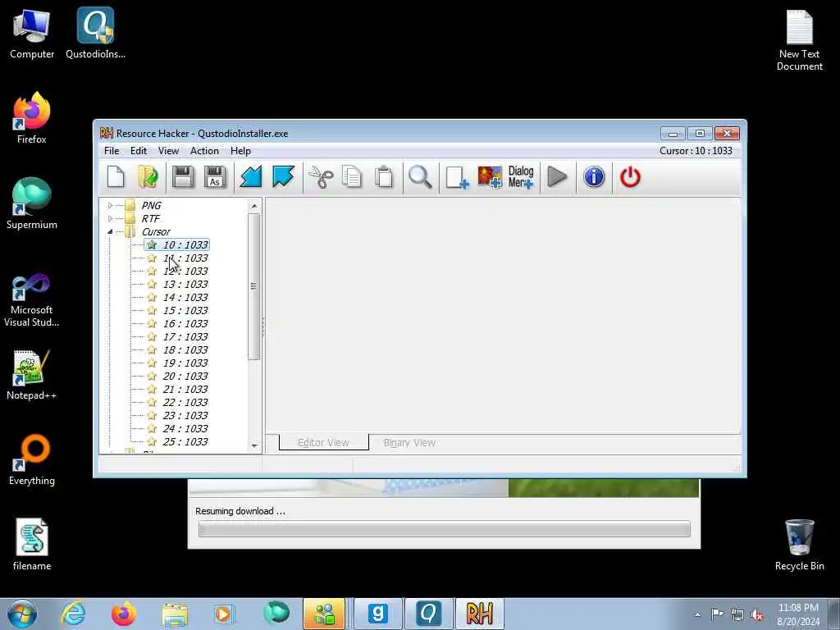Select the New Text Document desktop file

pyautogui.click(x=799, y=41)
